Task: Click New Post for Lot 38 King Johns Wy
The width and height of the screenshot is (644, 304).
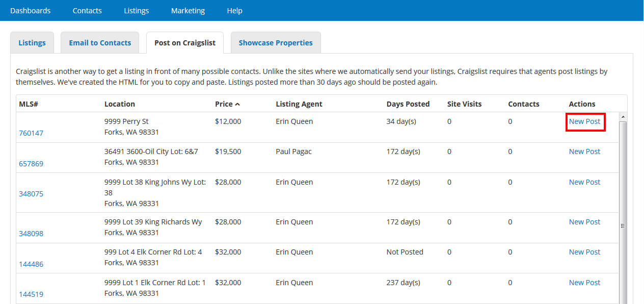Action: tap(585, 182)
